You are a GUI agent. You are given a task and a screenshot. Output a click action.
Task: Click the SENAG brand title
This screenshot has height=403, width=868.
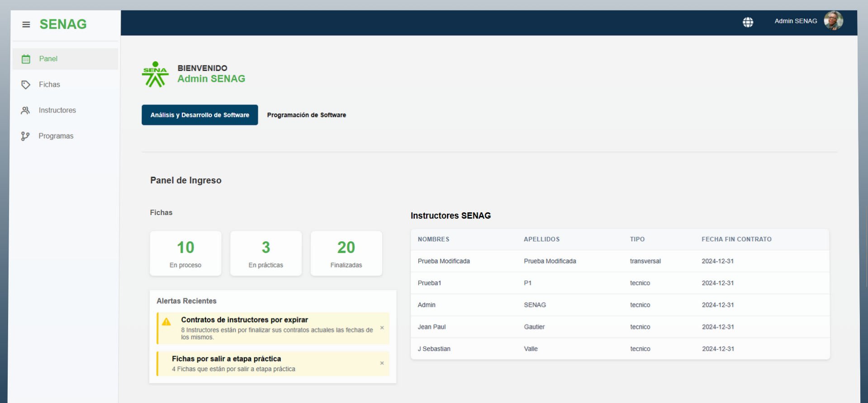click(x=63, y=24)
